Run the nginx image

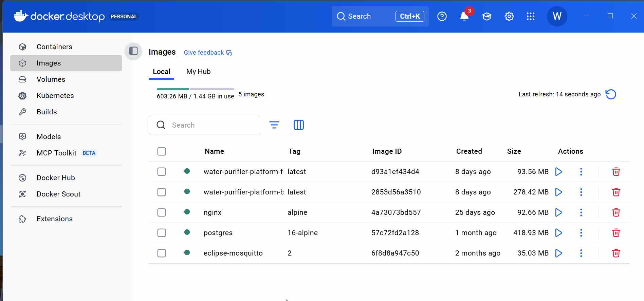coord(558,212)
